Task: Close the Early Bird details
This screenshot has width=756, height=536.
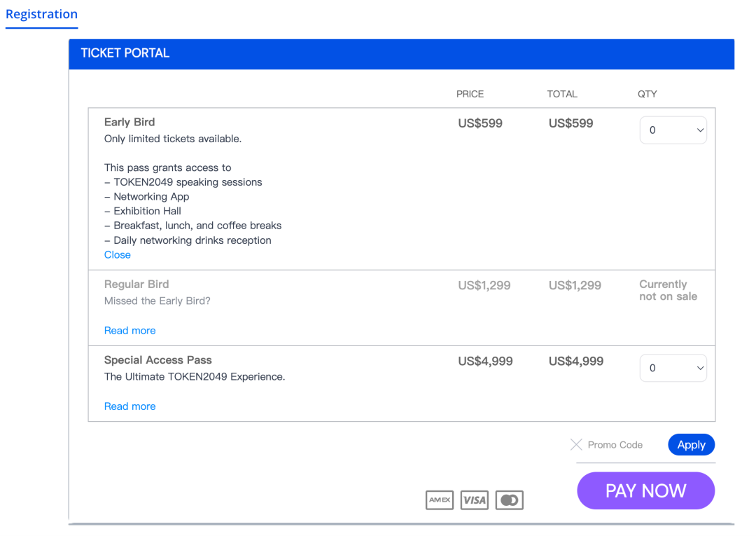Action: [117, 255]
